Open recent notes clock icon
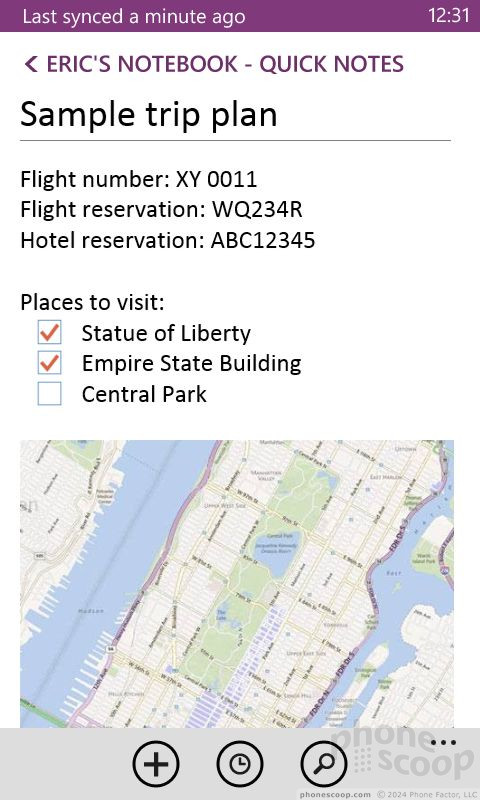This screenshot has width=480, height=800. (240, 764)
